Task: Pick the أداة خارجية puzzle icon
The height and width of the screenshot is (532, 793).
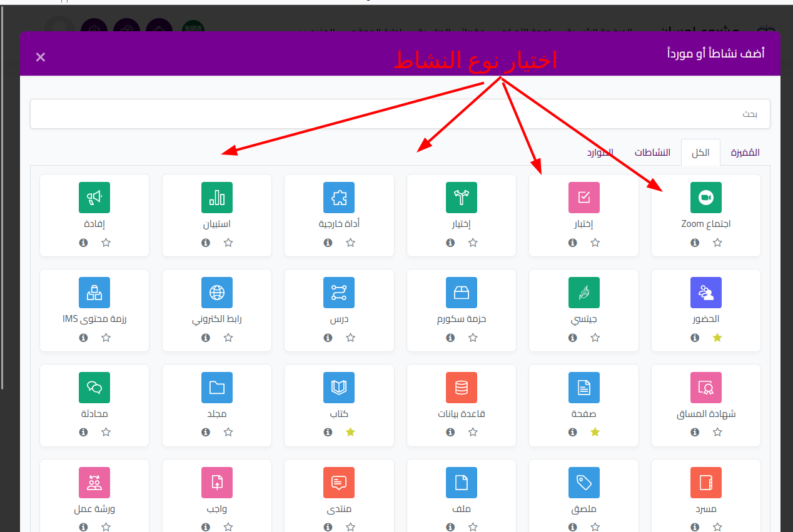Action: (339, 198)
